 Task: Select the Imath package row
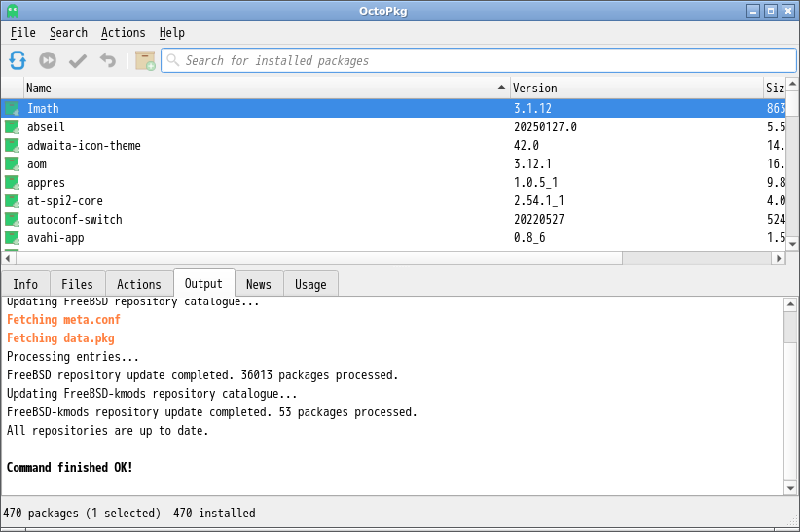tap(393, 109)
